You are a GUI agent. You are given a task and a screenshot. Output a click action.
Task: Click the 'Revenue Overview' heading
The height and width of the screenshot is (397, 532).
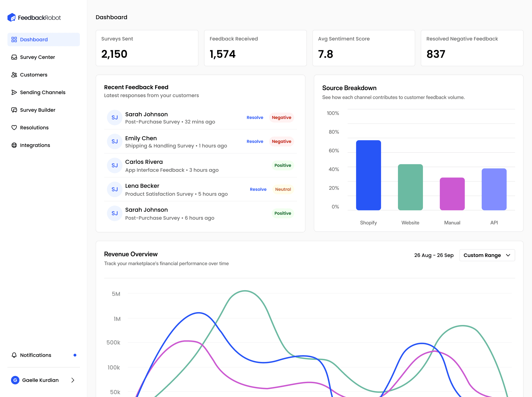(131, 254)
